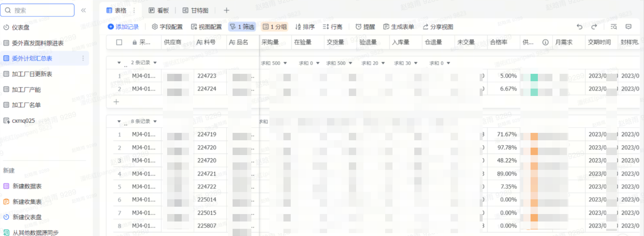Tick the select-all checkbox in header
The height and width of the screenshot is (236, 644).
click(x=119, y=42)
